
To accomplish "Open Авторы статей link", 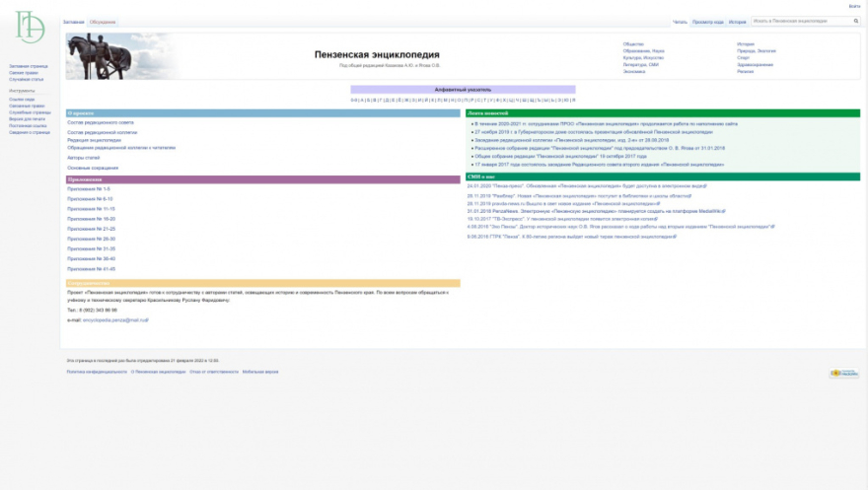I will (x=83, y=158).
